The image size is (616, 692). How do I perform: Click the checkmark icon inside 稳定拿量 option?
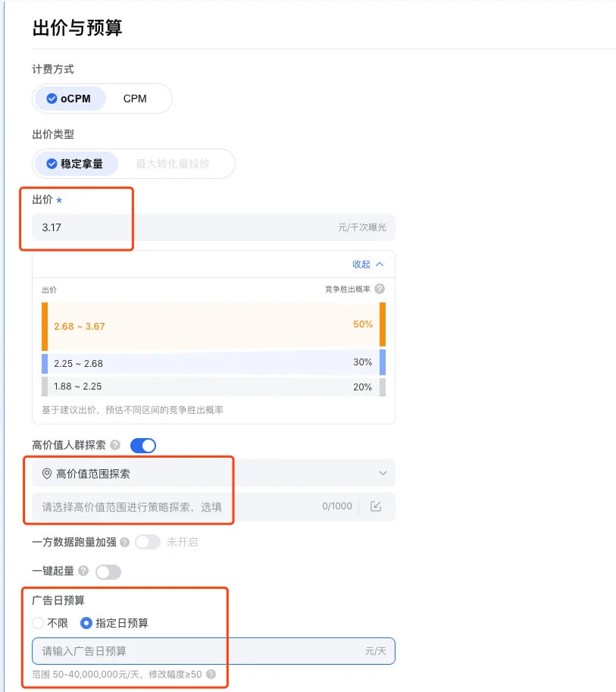point(52,164)
